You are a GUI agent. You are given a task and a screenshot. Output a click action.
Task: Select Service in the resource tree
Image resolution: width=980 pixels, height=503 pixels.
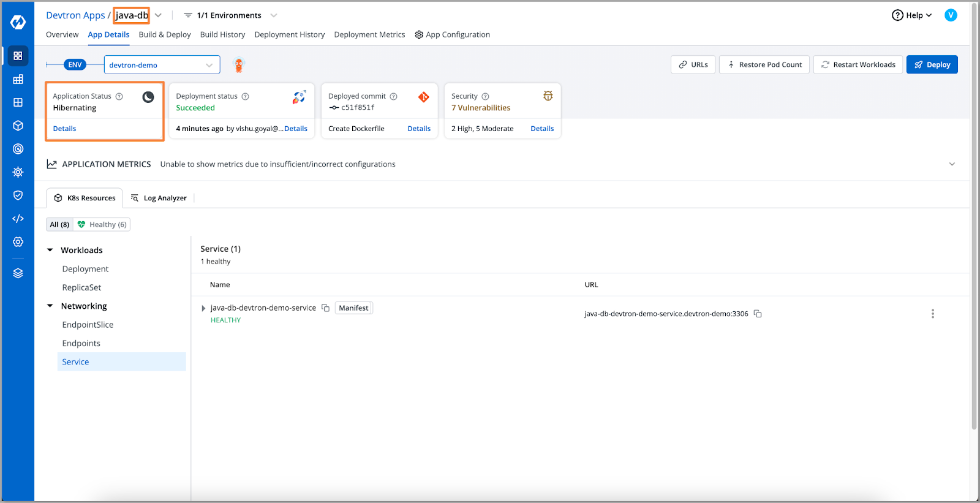[x=122, y=361]
